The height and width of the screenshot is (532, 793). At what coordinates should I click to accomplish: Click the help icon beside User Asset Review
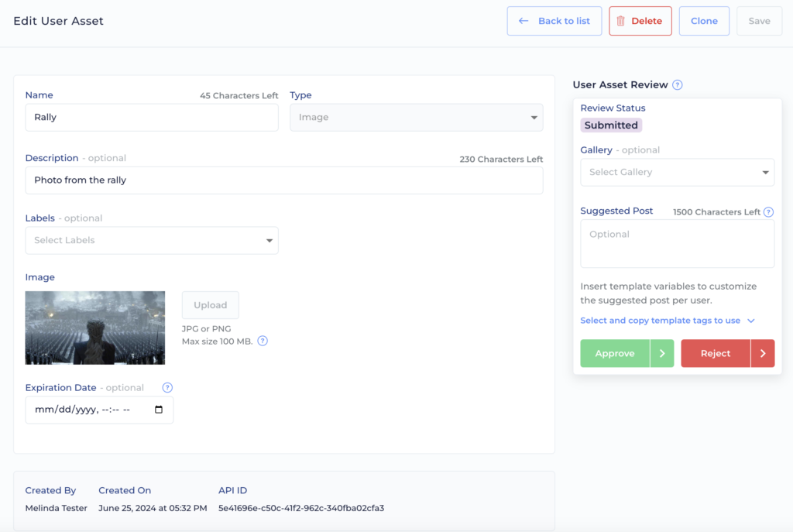click(x=677, y=85)
